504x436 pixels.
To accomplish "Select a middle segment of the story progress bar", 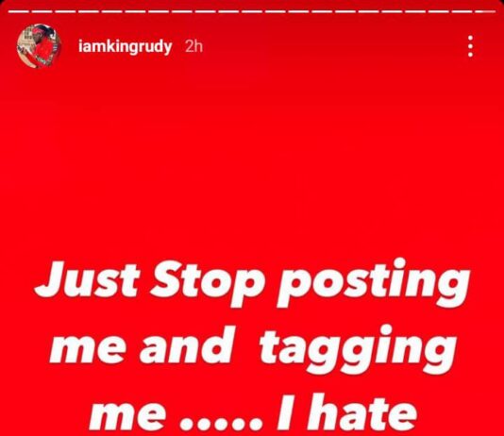I will (253, 12).
